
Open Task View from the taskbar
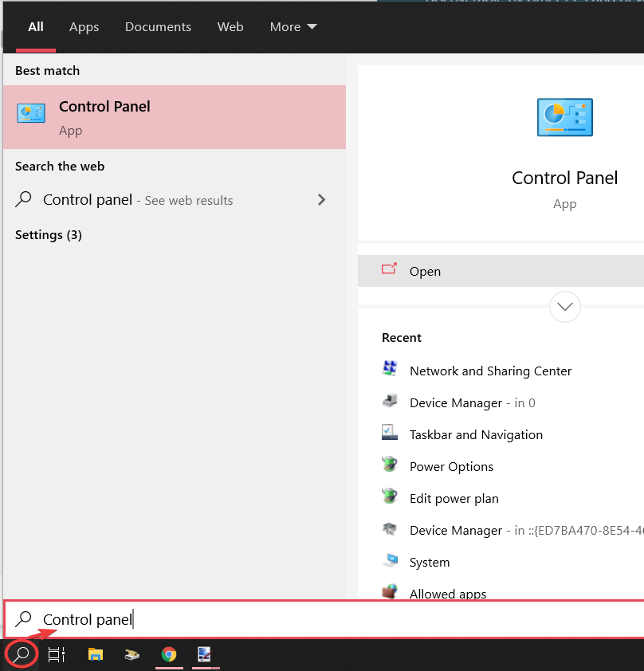coord(56,654)
